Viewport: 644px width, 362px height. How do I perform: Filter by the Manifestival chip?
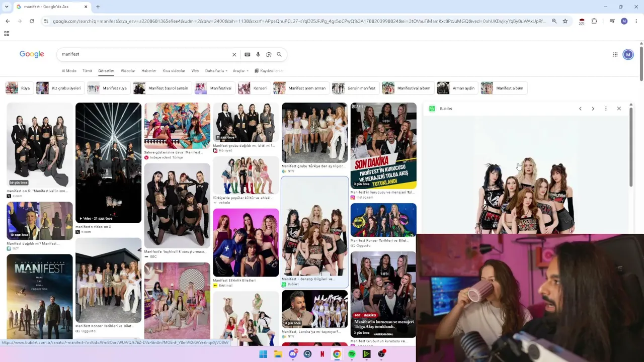[214, 88]
